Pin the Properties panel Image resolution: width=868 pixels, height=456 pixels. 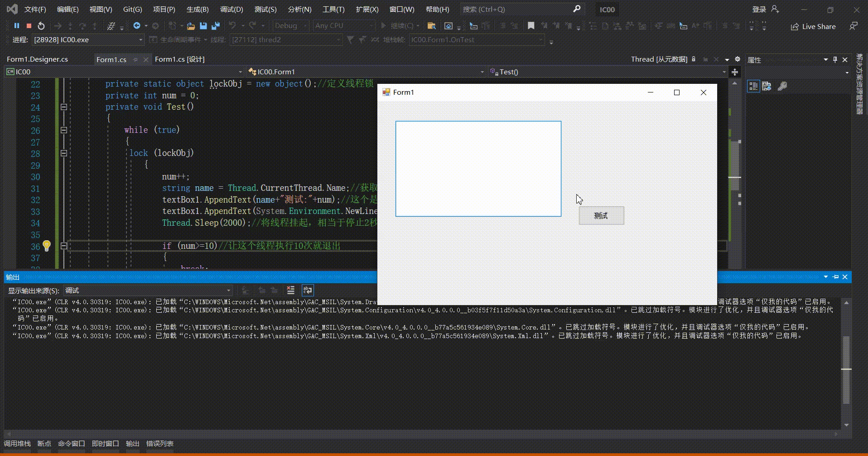click(835, 60)
